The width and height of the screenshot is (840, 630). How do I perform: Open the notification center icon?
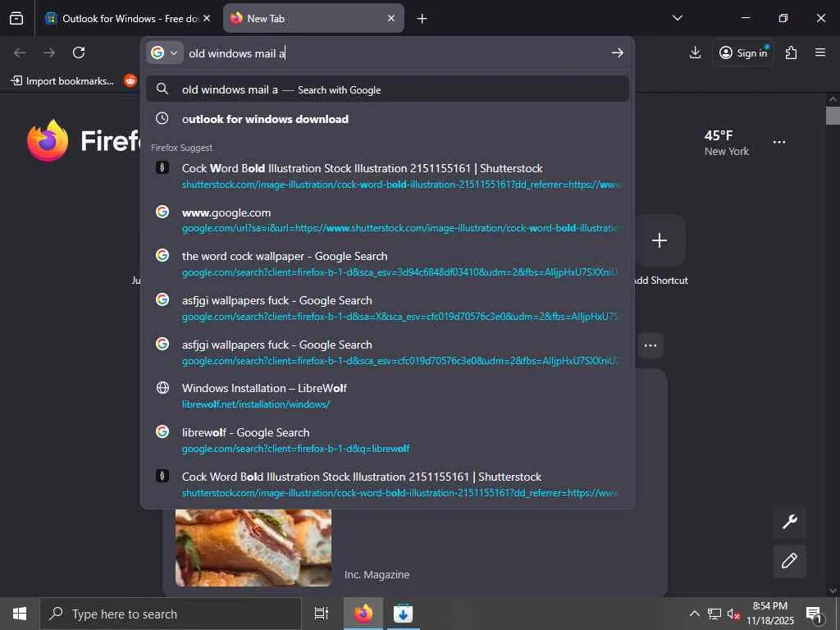(814, 614)
